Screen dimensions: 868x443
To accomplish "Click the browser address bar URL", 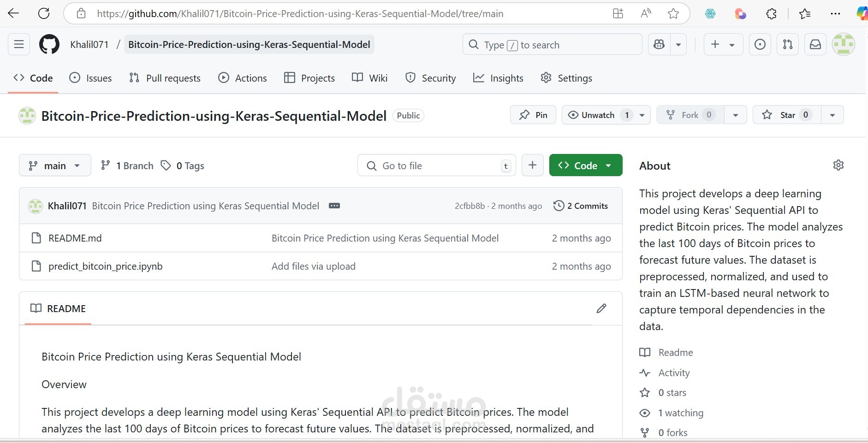I will click(300, 14).
